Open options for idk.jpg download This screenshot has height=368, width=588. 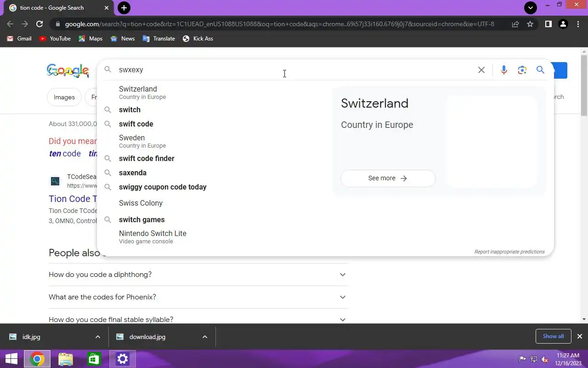coord(98,337)
